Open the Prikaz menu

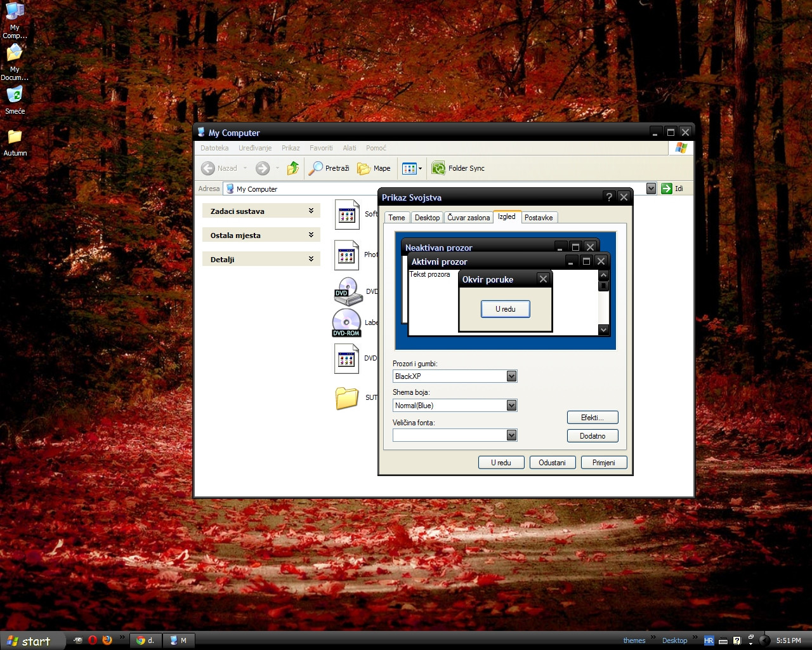coord(291,148)
